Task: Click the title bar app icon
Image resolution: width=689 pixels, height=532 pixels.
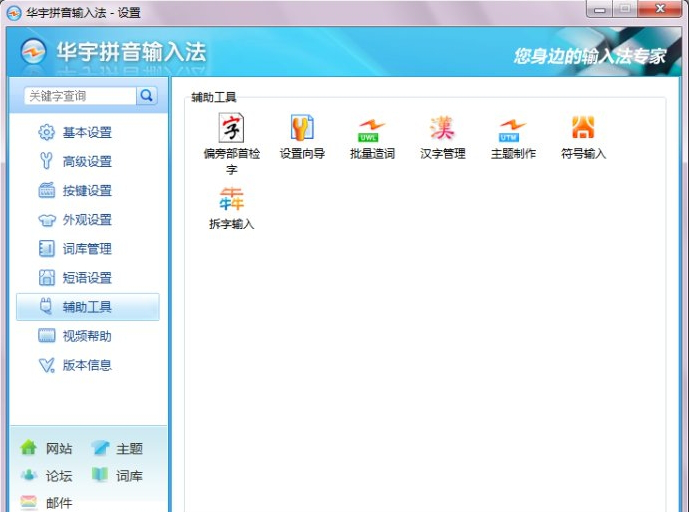Action: [x=14, y=13]
